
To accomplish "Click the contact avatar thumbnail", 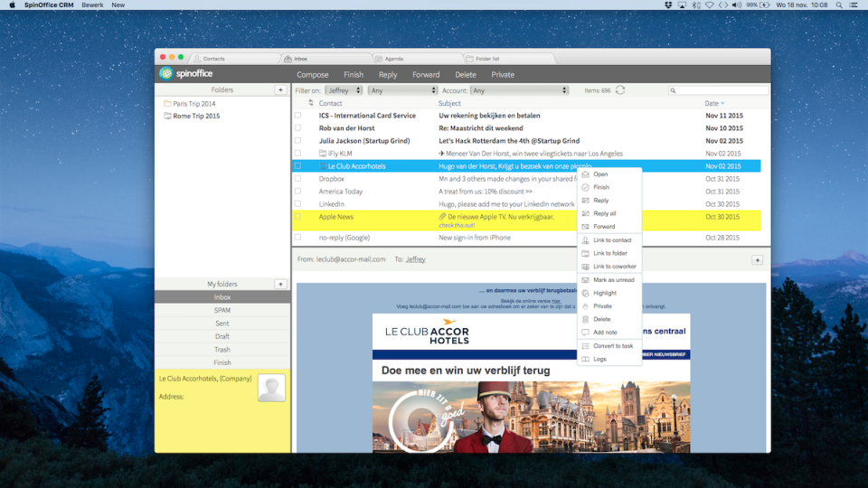I will (x=271, y=388).
